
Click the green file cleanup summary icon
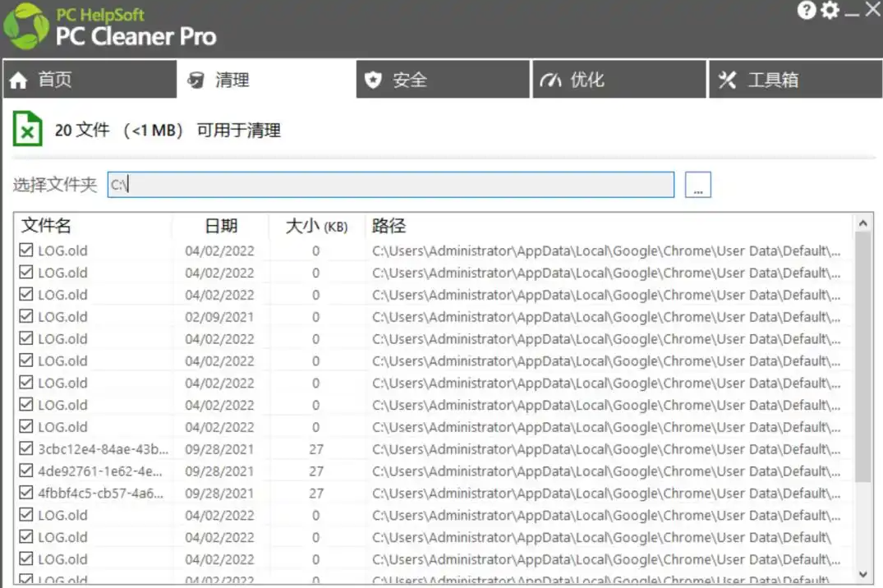point(25,128)
